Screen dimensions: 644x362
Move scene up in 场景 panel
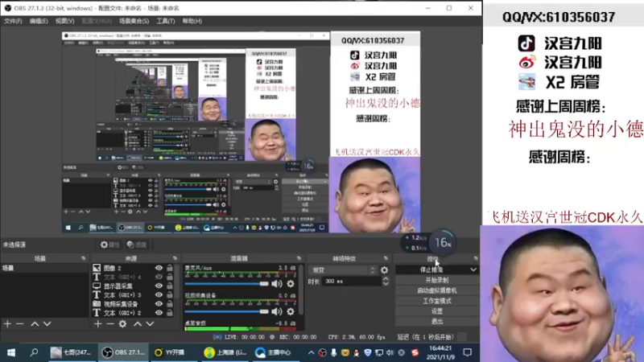point(35,324)
